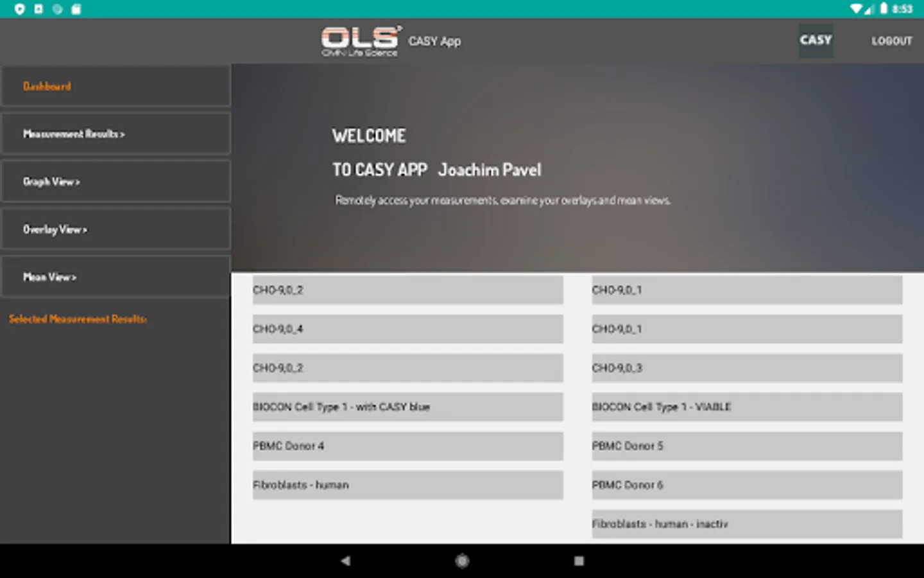Expand Graph View menu
924x578 pixels.
116,182
